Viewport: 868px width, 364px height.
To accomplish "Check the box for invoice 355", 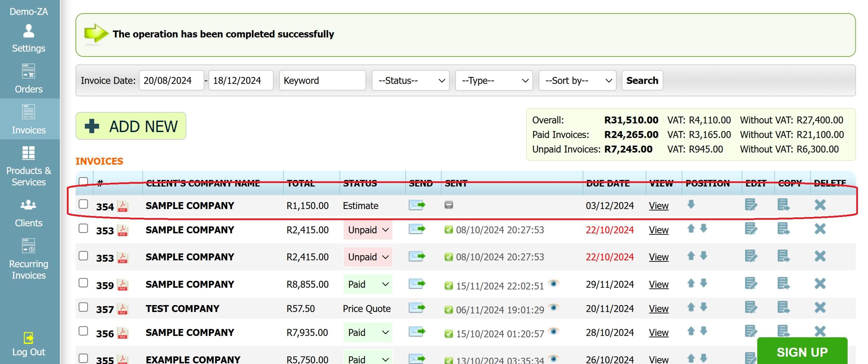I will coord(83,358).
